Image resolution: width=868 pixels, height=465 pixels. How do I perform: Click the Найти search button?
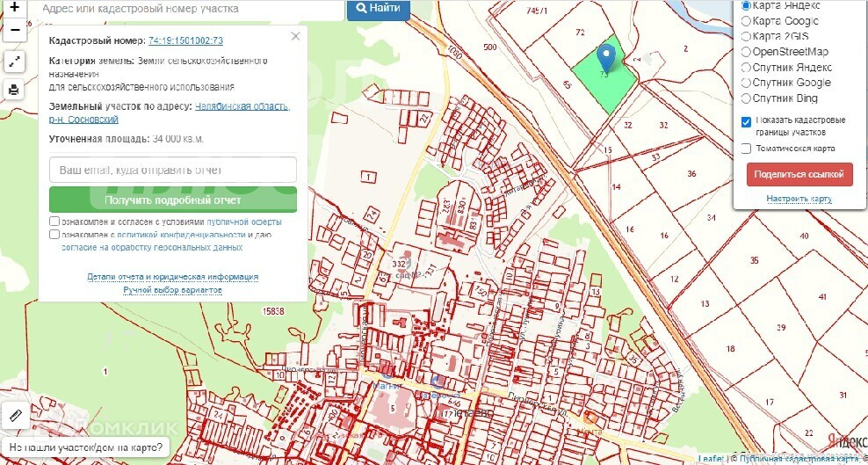click(379, 8)
